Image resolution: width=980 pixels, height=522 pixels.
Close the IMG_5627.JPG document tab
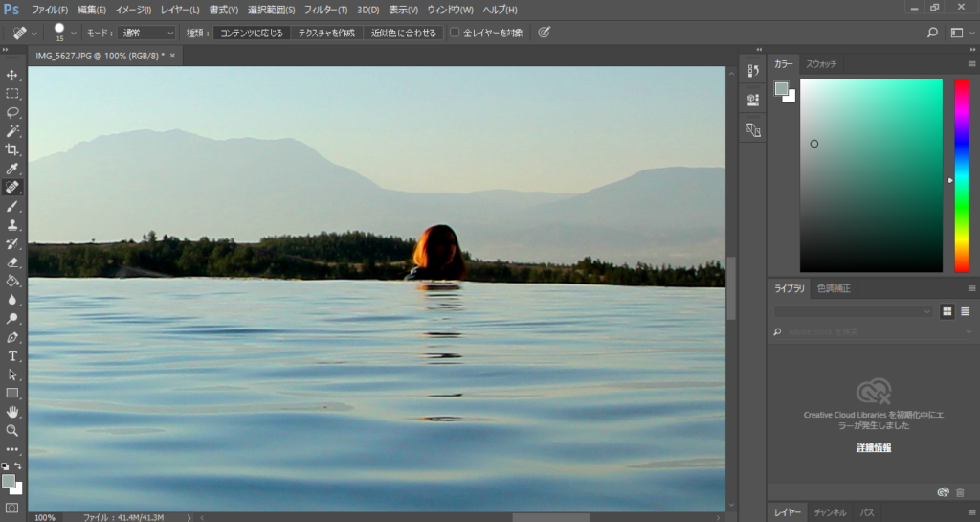click(172, 56)
